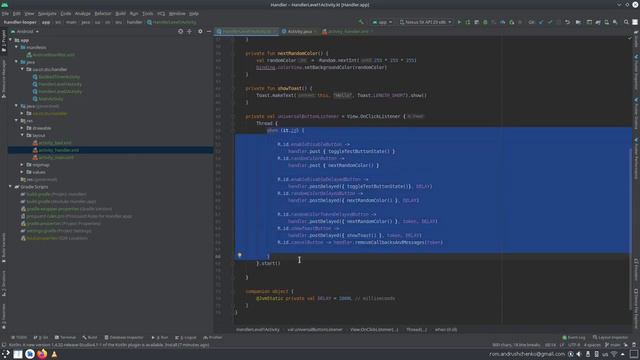Click universalButtonListener in editor breadcrumbs
Screen dimensions: 640x360
[315, 330]
